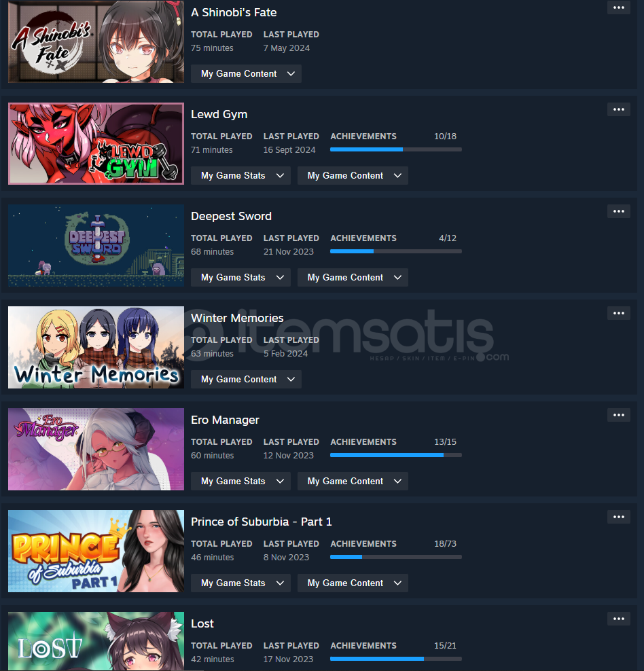Expand My Game Content for A Shinobi's Fate
This screenshot has height=671, width=644.
point(246,73)
